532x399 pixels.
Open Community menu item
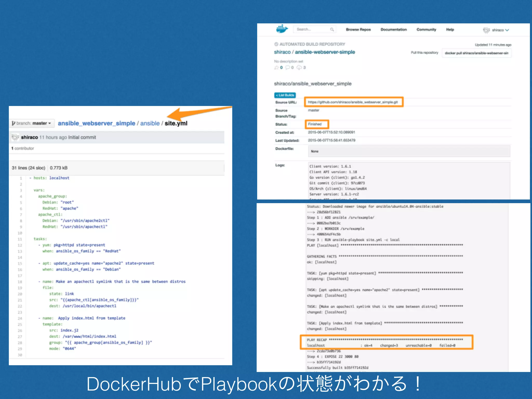(426, 30)
